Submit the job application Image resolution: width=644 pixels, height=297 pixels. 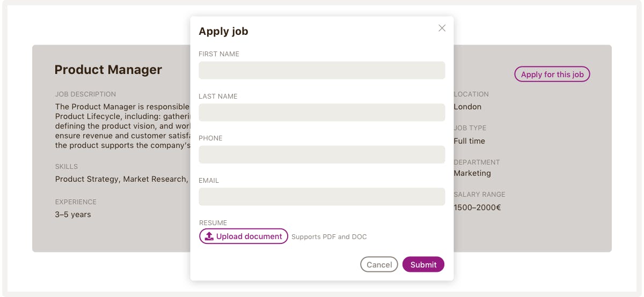click(423, 264)
